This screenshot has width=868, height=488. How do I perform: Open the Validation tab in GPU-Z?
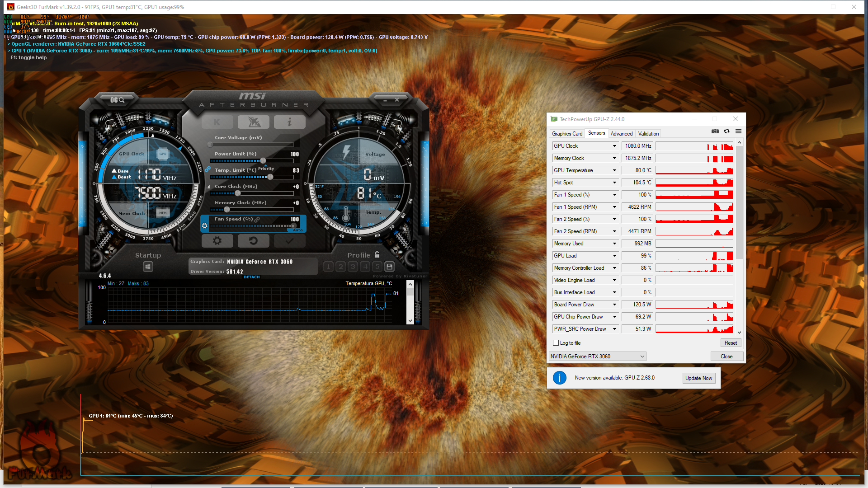[648, 134]
